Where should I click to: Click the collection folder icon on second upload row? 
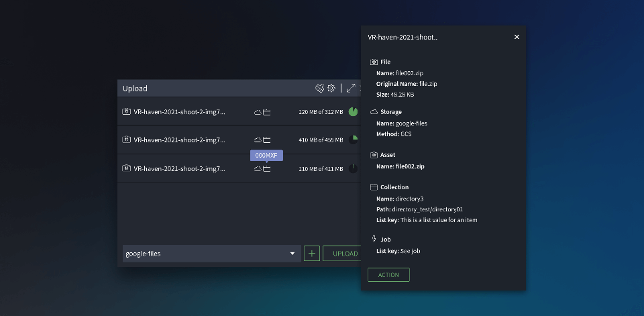point(267,140)
